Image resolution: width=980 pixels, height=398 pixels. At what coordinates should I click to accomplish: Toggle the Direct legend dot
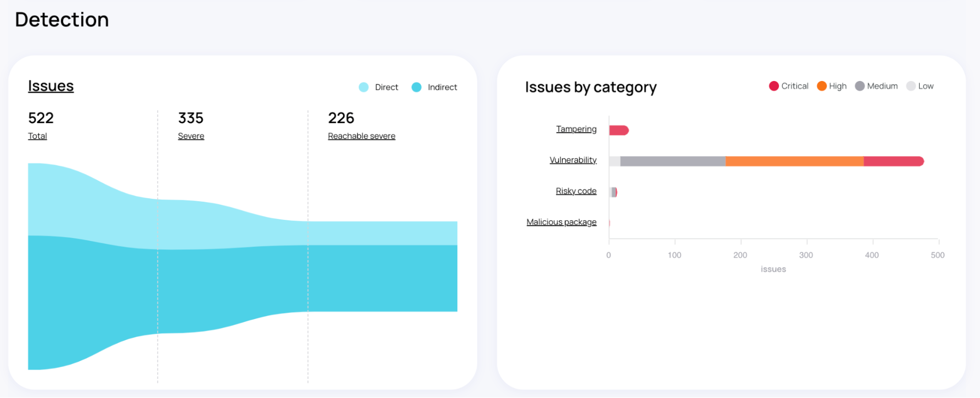pos(363,87)
